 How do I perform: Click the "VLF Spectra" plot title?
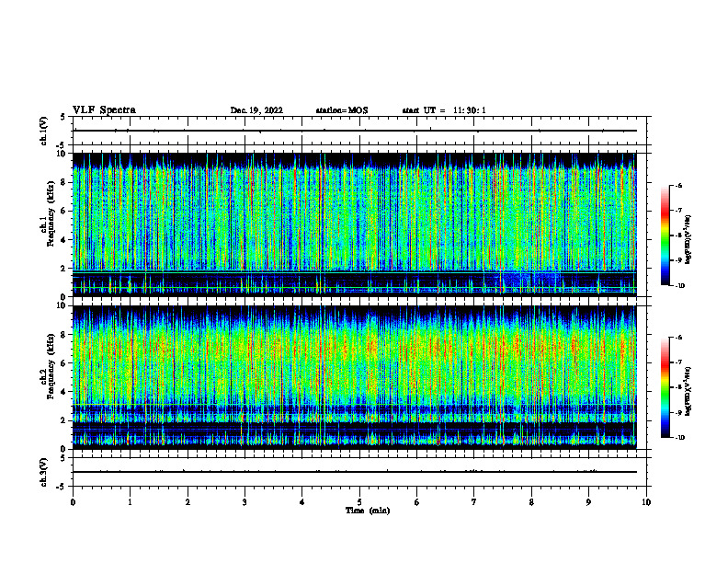pos(104,110)
